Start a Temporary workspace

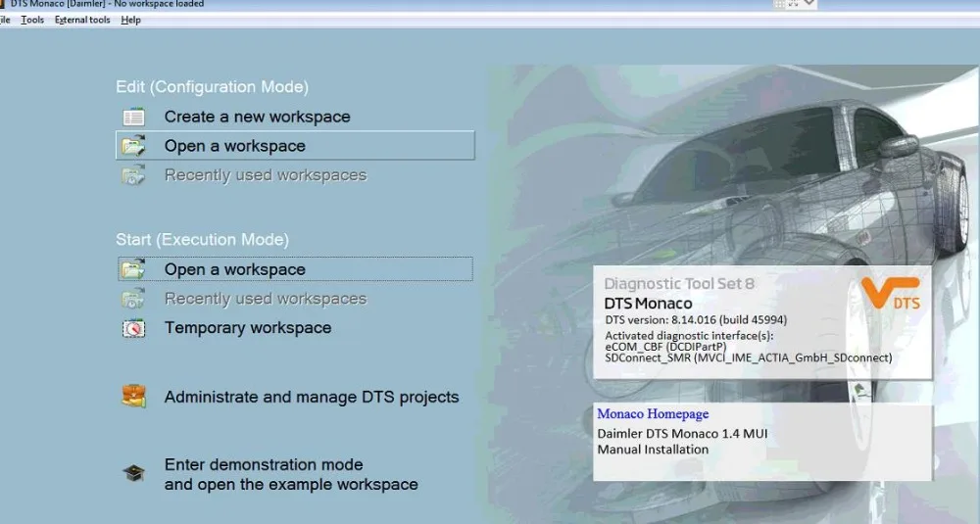248,328
